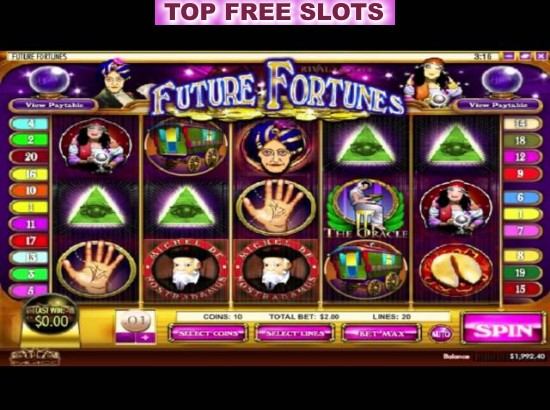Click the left crystal ball icon
550x410 pixels.
(49, 81)
